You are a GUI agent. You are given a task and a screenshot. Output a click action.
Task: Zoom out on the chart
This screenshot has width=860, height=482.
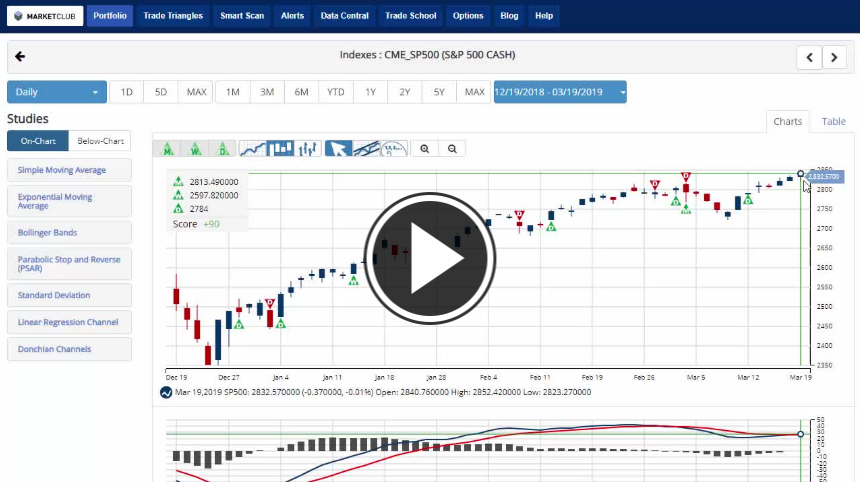[452, 149]
